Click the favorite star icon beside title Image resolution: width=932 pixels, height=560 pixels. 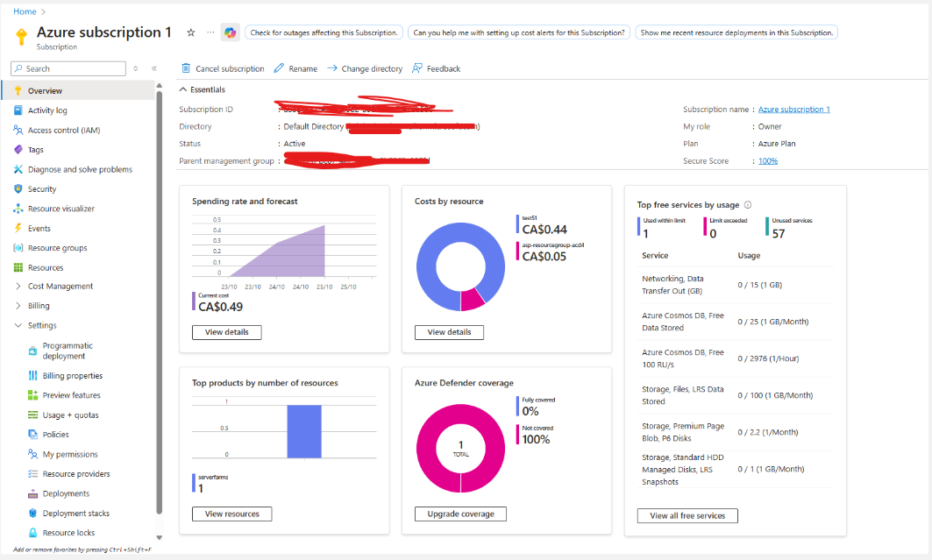coord(191,32)
